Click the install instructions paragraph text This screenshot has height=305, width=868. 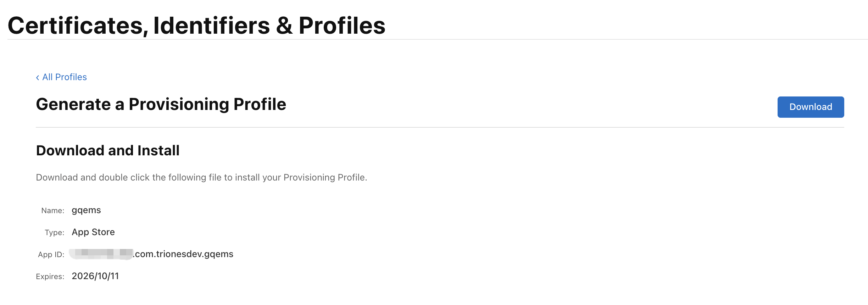(201, 177)
